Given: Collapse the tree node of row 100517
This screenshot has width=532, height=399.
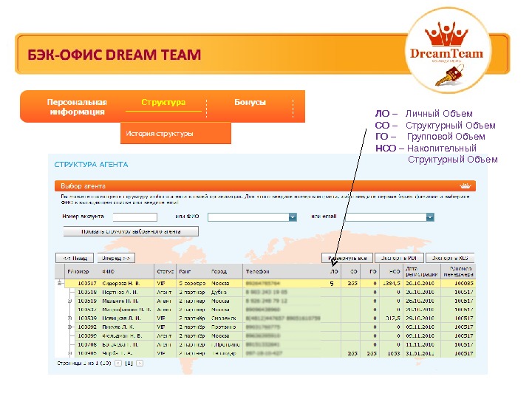Looking at the screenshot, I should (60, 283).
